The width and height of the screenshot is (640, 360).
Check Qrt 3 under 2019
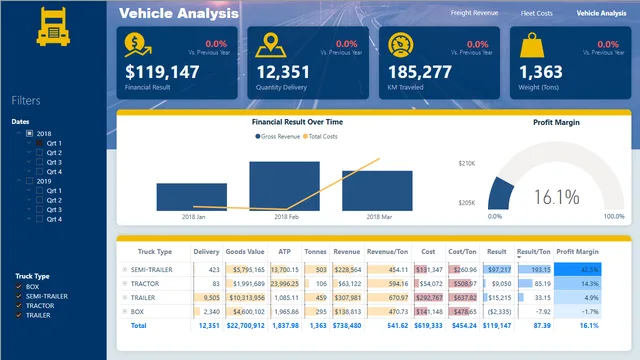tap(39, 209)
